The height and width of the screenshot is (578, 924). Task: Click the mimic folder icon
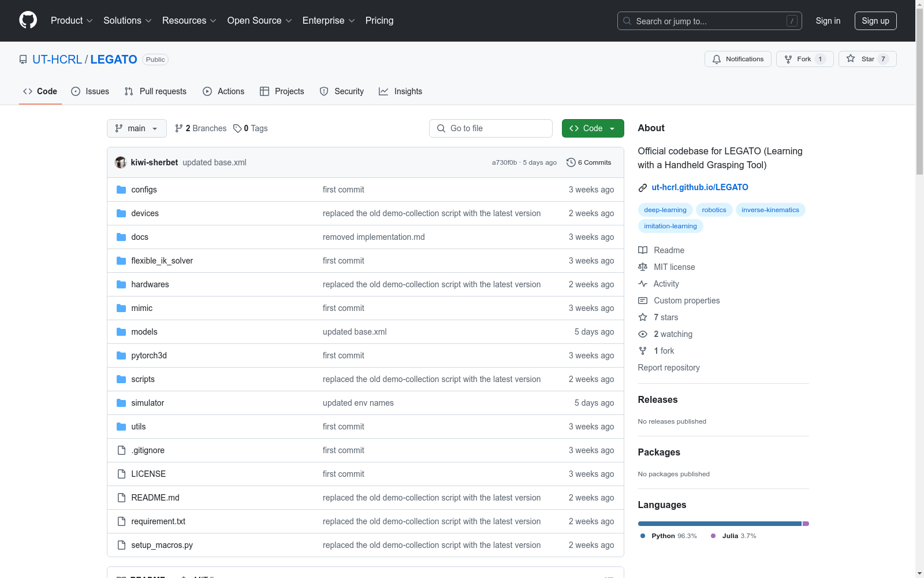(x=121, y=308)
